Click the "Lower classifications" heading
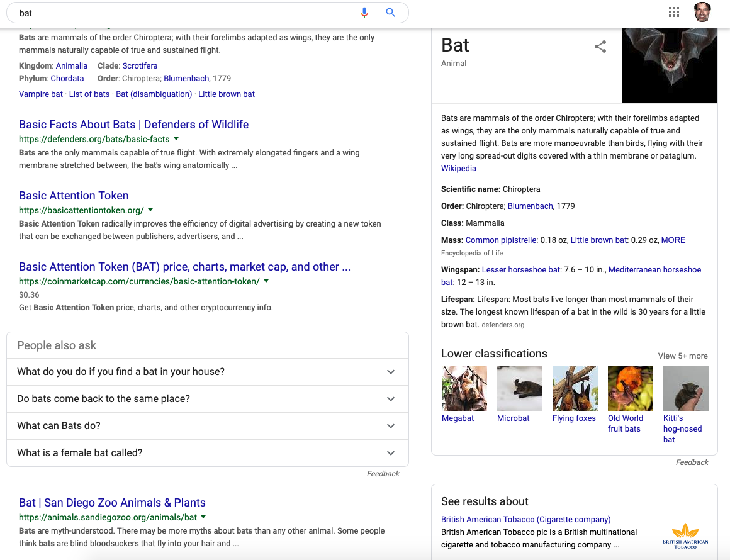Image resolution: width=730 pixels, height=560 pixels. pos(494,354)
